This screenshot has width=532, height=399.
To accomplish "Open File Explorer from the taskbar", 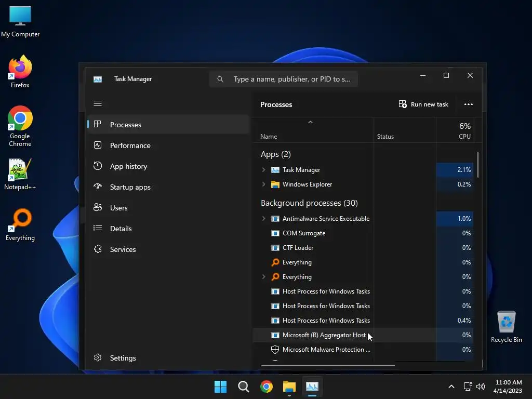I will (x=289, y=387).
